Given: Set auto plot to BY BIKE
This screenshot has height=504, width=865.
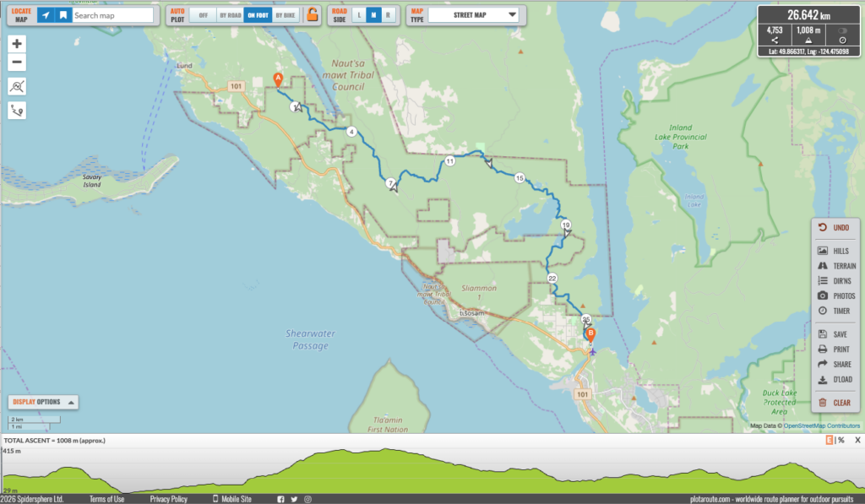Looking at the screenshot, I should click(x=286, y=15).
